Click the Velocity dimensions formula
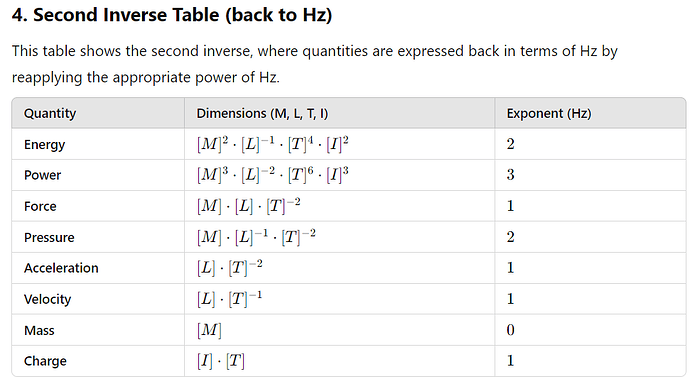690x379 pixels. coord(229,299)
